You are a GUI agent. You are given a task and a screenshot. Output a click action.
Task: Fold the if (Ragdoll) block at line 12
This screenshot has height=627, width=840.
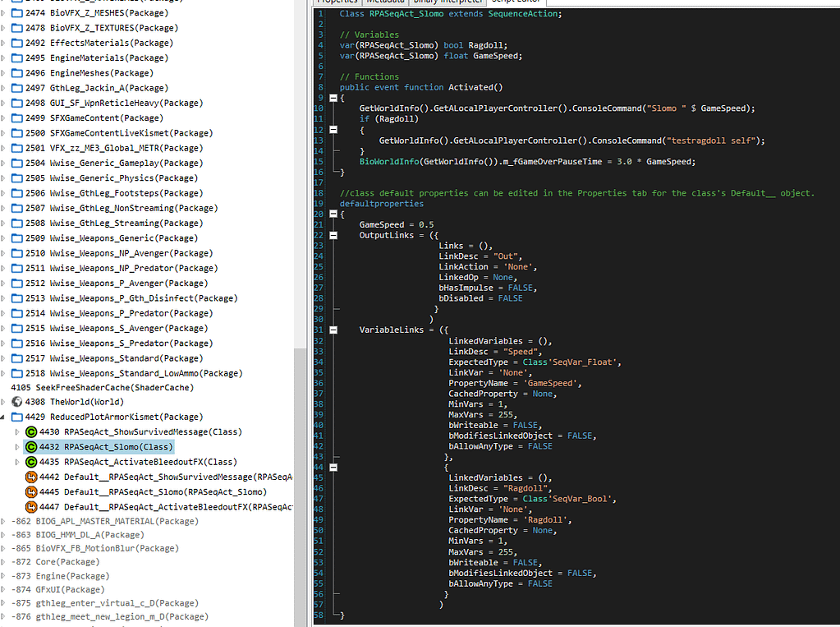[x=332, y=130]
